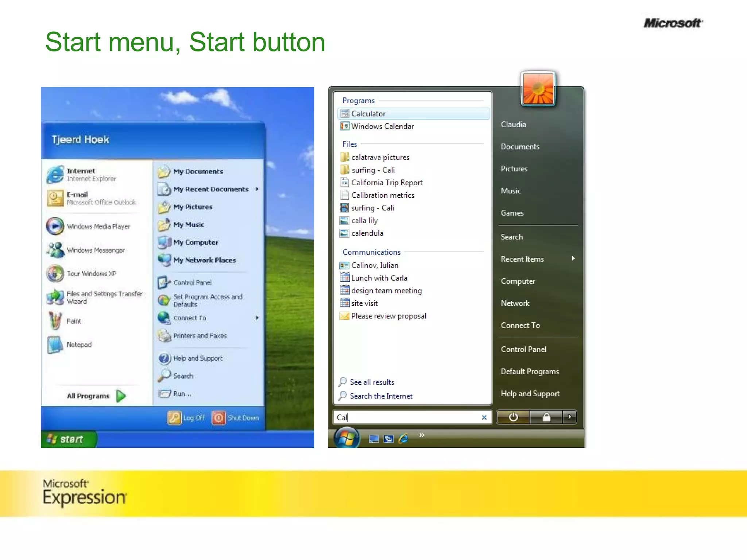Open the Documents entry in Vista menu
747x560 pixels.
click(520, 147)
